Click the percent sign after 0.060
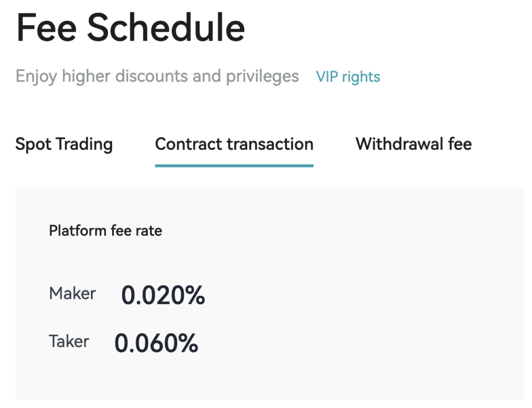The image size is (532, 408). pos(188,343)
